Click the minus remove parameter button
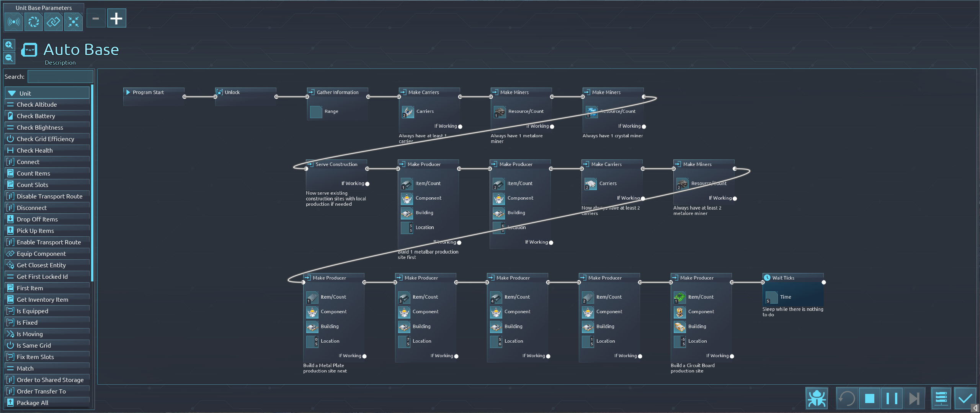 point(96,18)
